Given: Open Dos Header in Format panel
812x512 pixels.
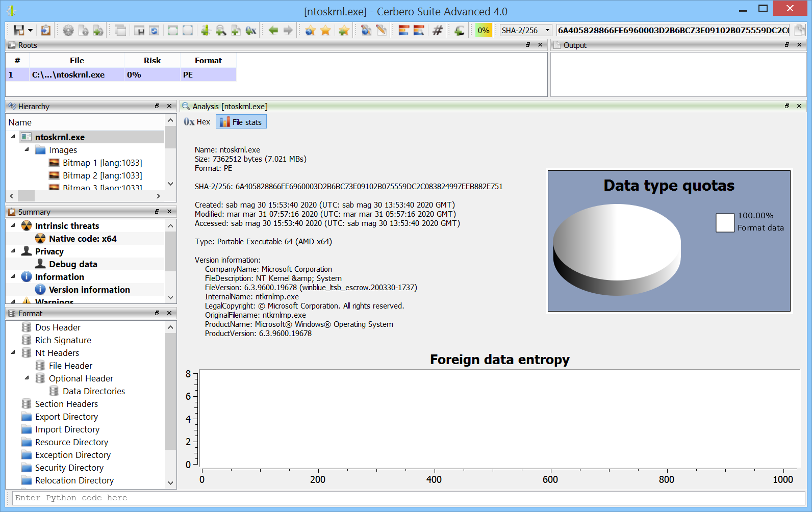Looking at the screenshot, I should click(x=58, y=327).
